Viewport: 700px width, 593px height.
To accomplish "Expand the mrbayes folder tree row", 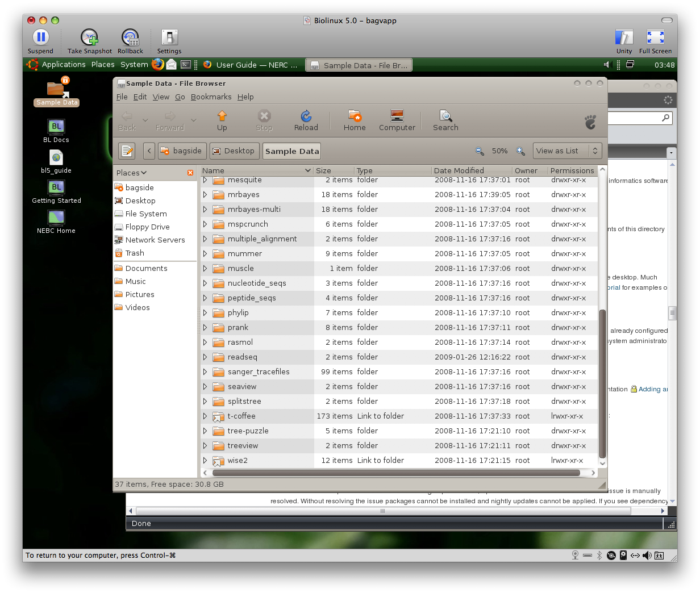I will (x=205, y=195).
